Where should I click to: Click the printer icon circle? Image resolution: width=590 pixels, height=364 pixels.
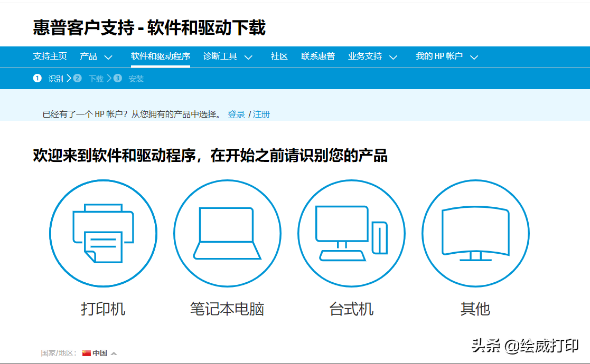(103, 233)
